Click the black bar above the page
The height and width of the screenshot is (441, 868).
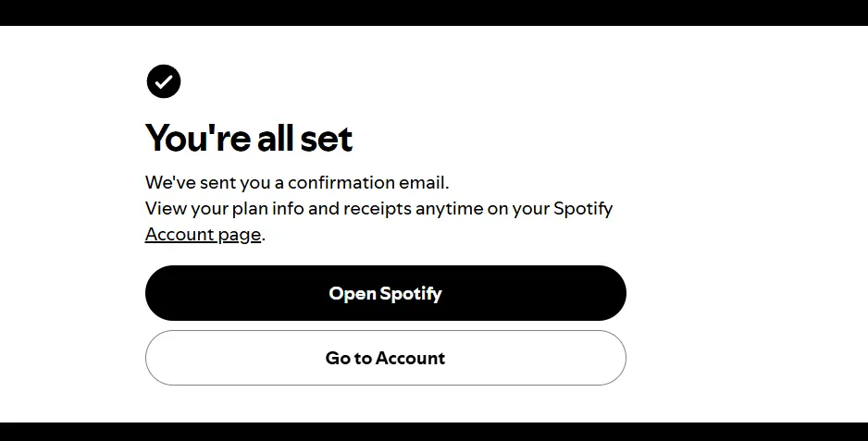434,13
